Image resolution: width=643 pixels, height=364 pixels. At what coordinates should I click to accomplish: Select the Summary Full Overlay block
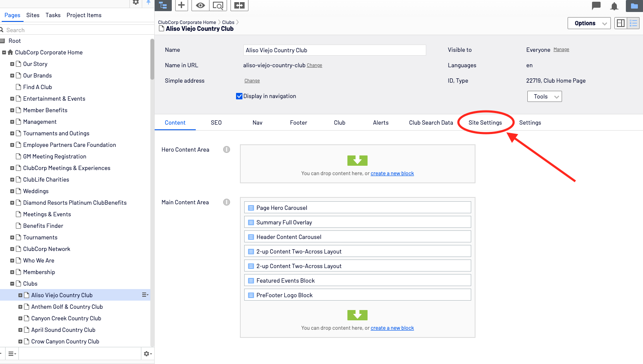pos(358,222)
